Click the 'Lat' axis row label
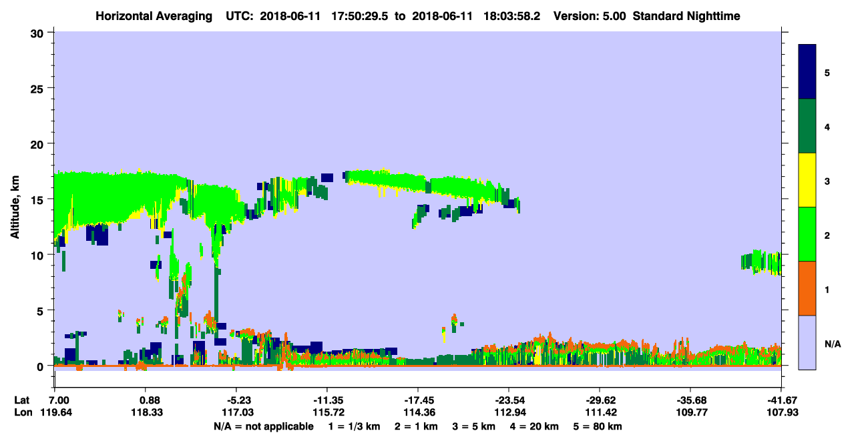This screenshot has height=445, width=868. 22,400
